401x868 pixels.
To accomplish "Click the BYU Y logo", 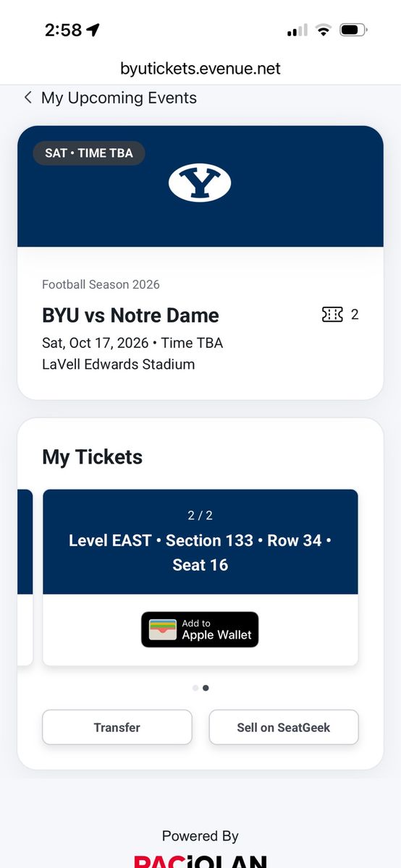I will (x=200, y=182).
